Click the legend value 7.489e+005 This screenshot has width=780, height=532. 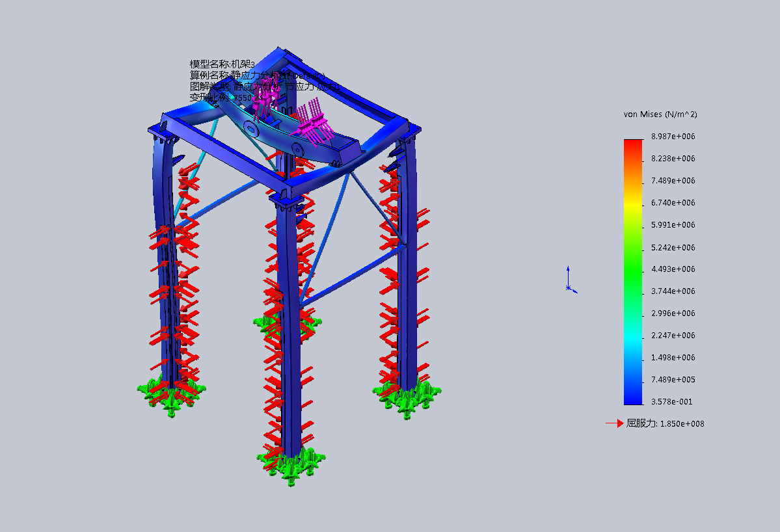pyautogui.click(x=673, y=380)
